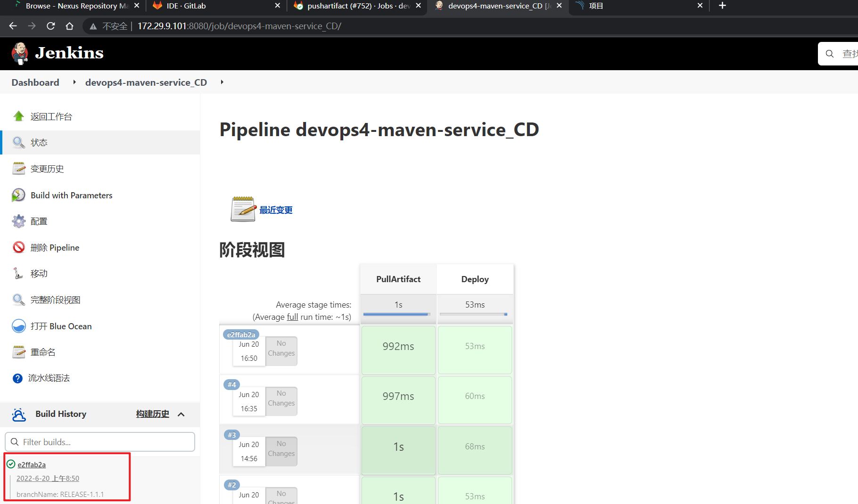
Task: Open 配置 in the sidebar
Action: click(x=39, y=221)
